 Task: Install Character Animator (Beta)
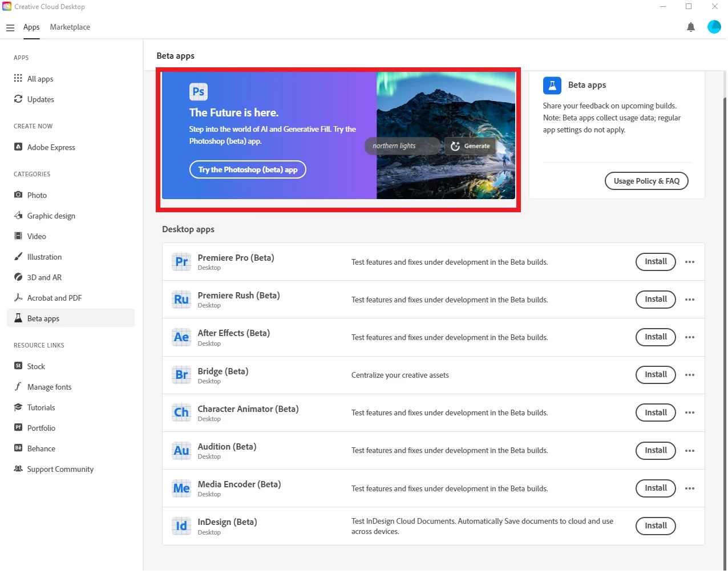656,413
